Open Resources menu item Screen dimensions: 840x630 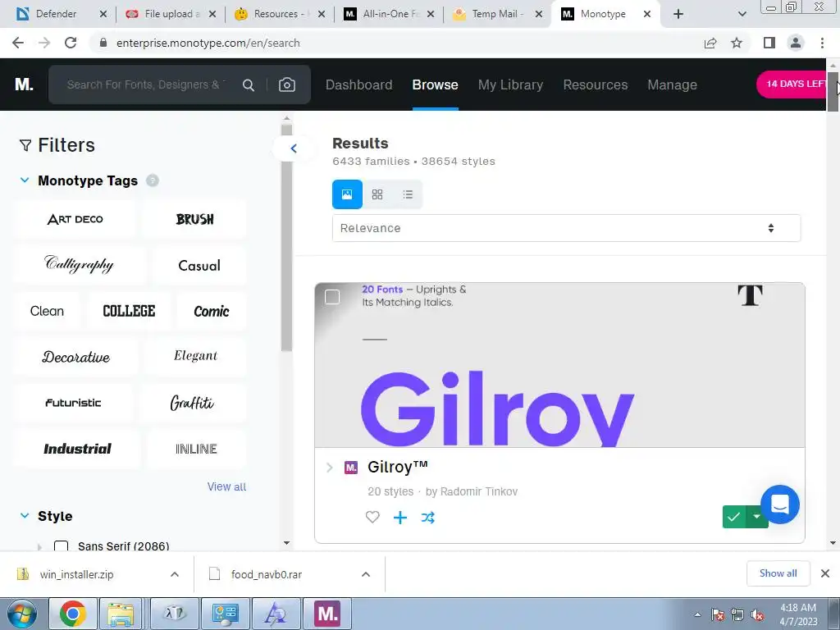tap(596, 84)
